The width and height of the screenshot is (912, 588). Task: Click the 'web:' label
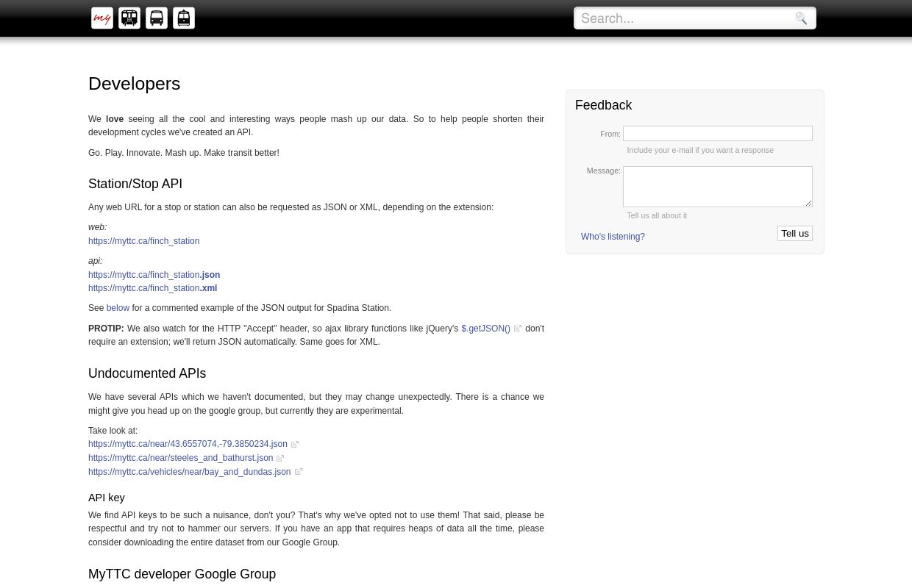pyautogui.click(x=98, y=227)
